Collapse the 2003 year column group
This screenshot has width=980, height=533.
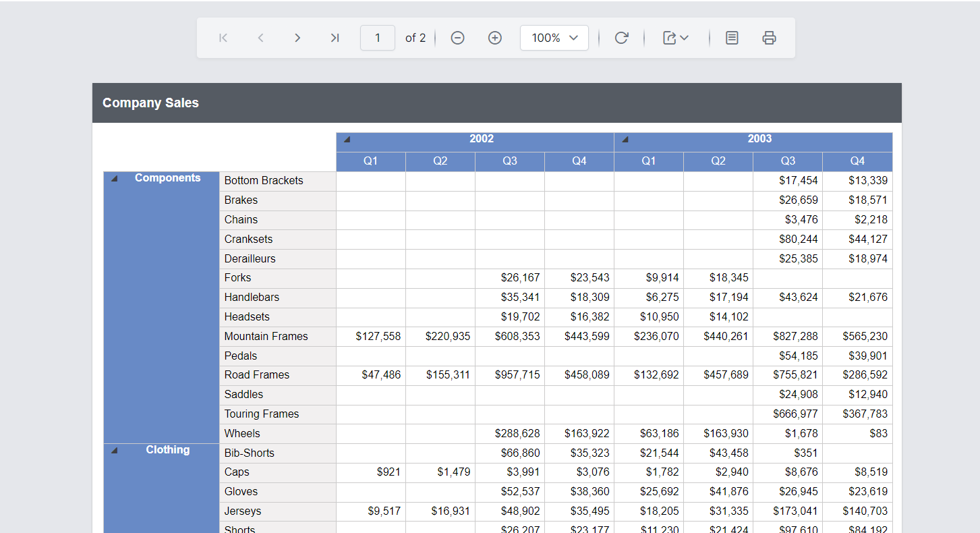point(625,140)
